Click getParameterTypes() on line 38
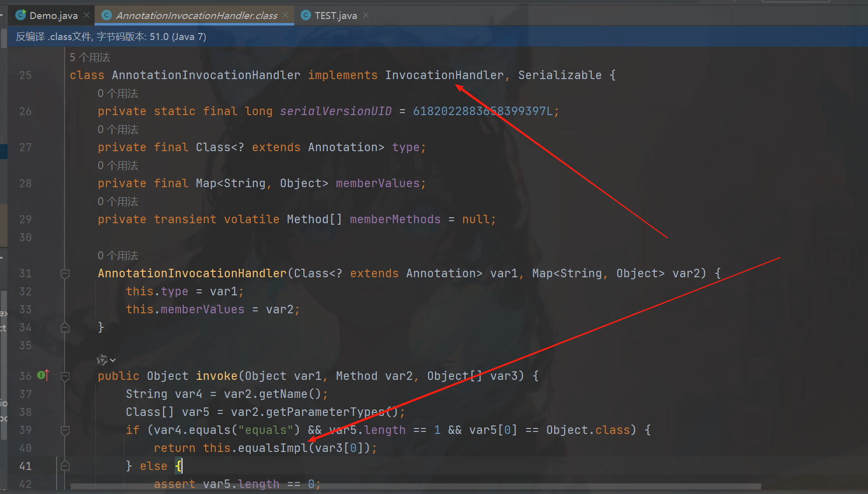Viewport: 868px width, 494px height. point(332,412)
